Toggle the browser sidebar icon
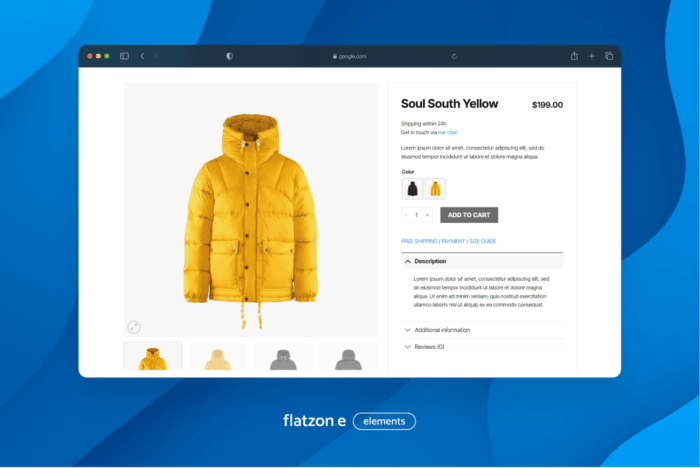700x468 pixels. (124, 56)
